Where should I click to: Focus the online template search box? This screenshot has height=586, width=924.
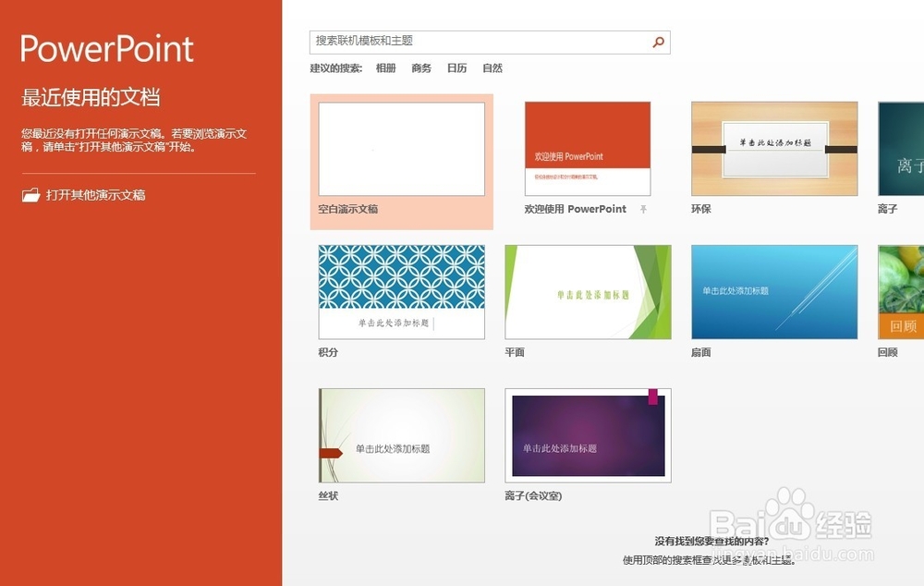(490, 42)
